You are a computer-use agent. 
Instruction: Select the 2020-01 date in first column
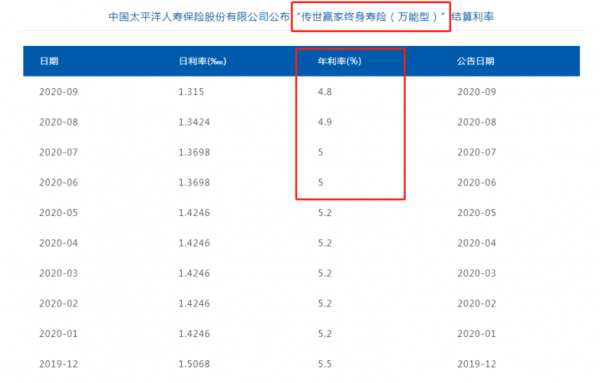click(59, 334)
